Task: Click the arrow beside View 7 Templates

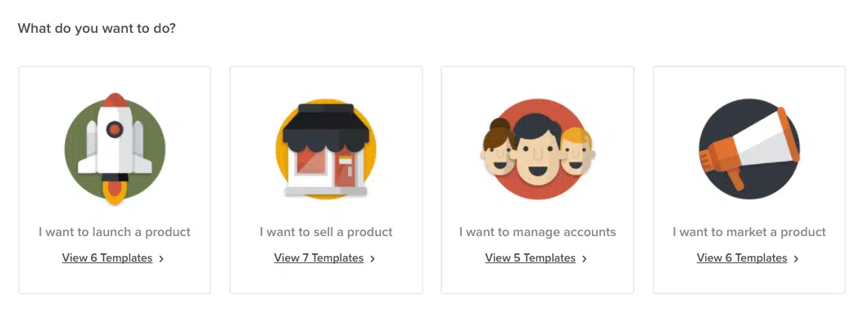Action: click(x=373, y=258)
